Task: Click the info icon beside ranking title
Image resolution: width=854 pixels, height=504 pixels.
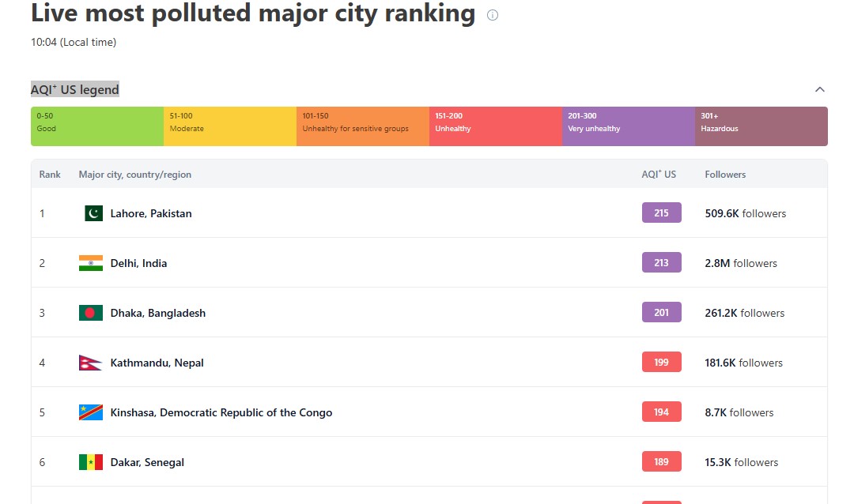Action: click(x=493, y=15)
